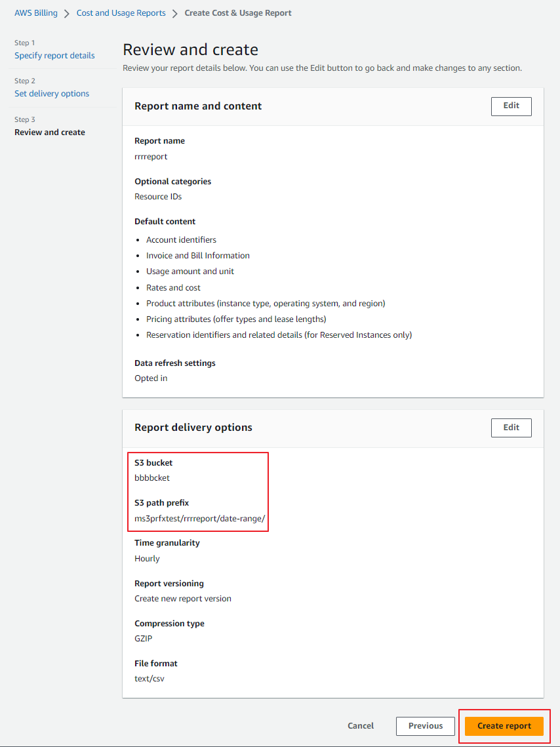Go to Specify report details step
Viewport: 560px width, 747px height.
click(x=54, y=56)
